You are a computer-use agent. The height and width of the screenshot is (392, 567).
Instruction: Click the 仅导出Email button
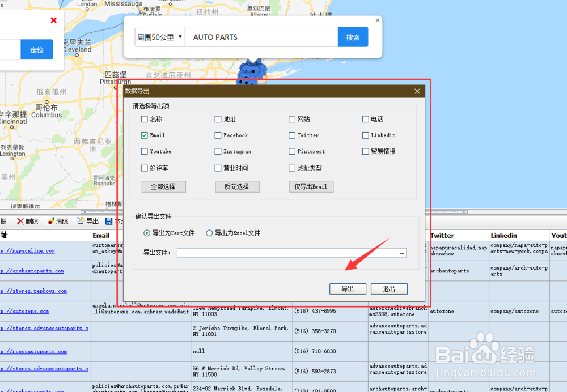[311, 186]
